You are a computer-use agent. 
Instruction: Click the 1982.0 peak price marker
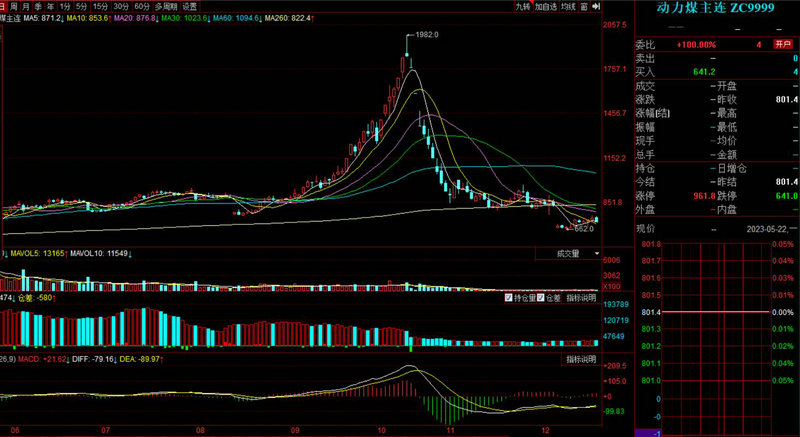(427, 35)
